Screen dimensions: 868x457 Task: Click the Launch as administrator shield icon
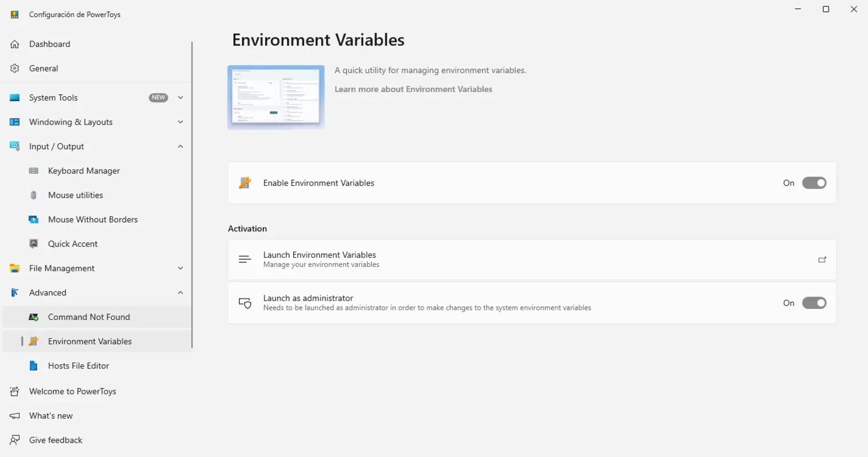[245, 303]
